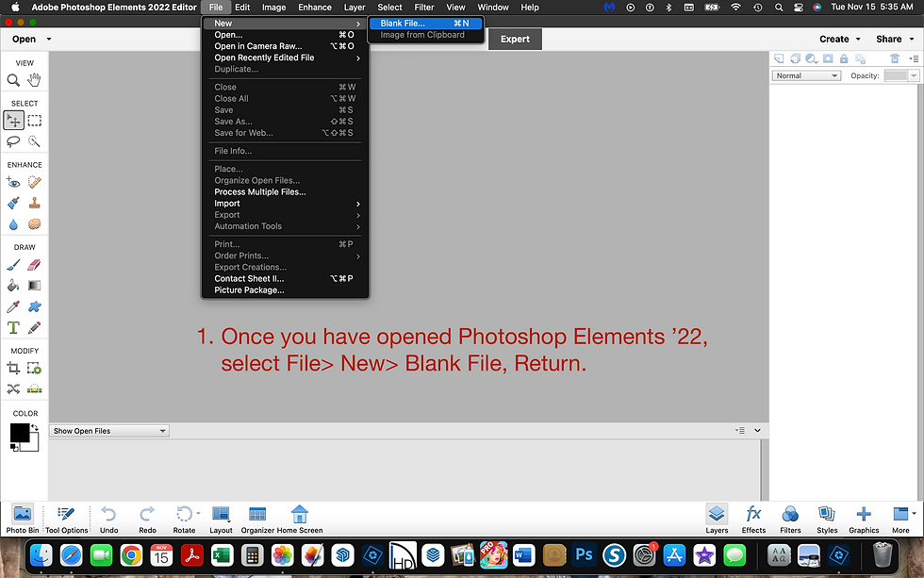Select the Straighten tool
Viewport: 924px width, 578px height.
tap(34, 388)
